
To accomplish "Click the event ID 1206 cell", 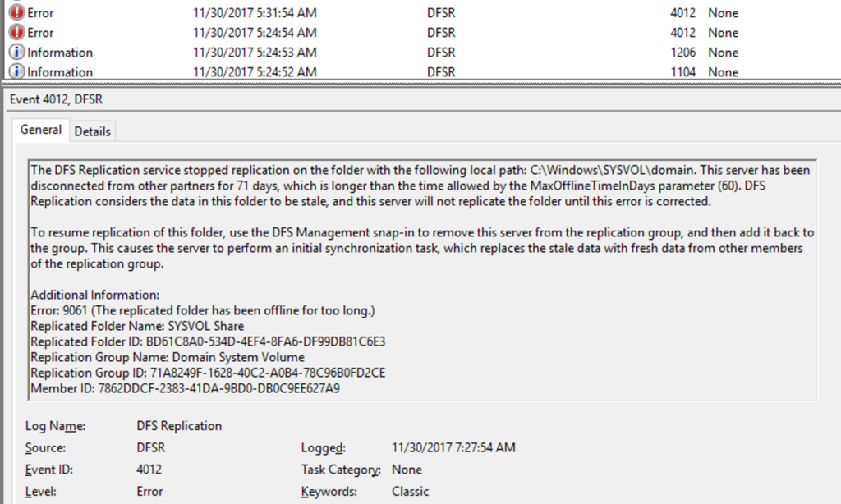I will tap(682, 53).
